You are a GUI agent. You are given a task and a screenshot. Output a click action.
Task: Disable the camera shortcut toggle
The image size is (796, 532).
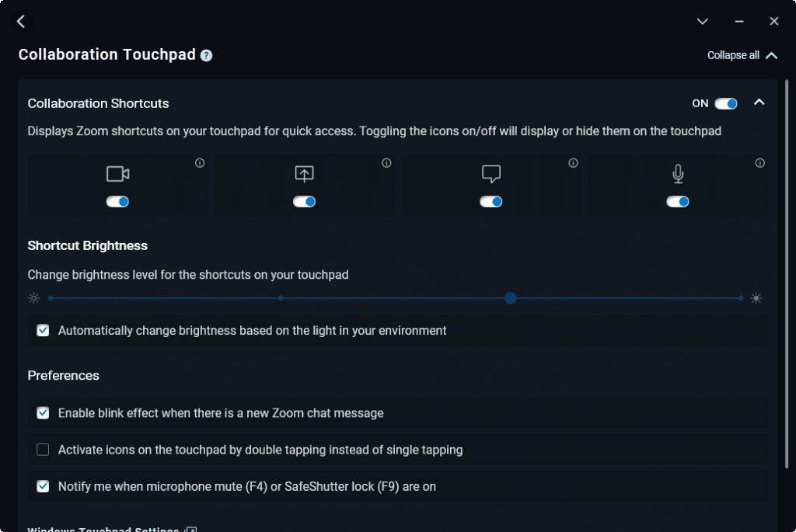117,202
